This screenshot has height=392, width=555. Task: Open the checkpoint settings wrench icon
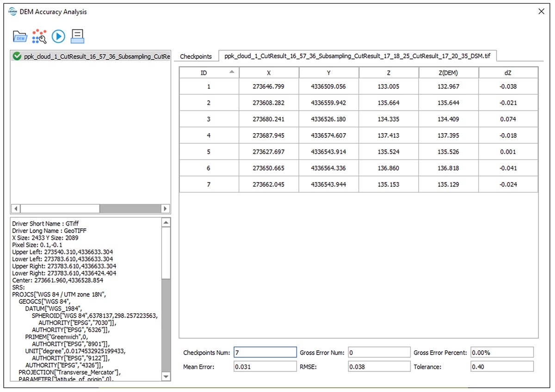tap(39, 36)
